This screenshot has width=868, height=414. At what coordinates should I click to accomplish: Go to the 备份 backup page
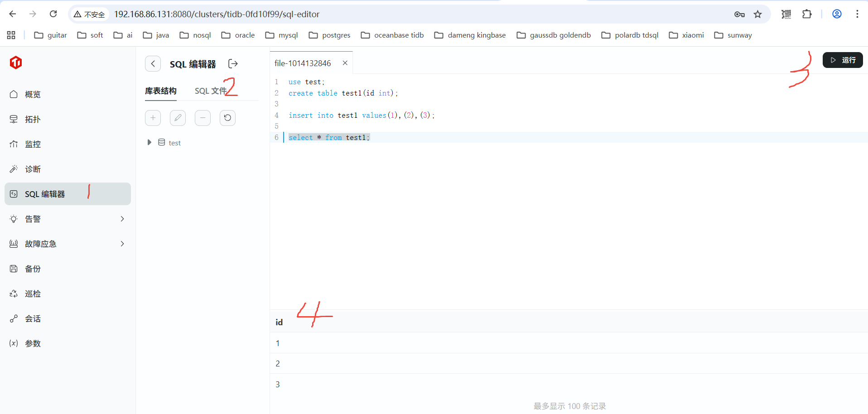point(33,269)
